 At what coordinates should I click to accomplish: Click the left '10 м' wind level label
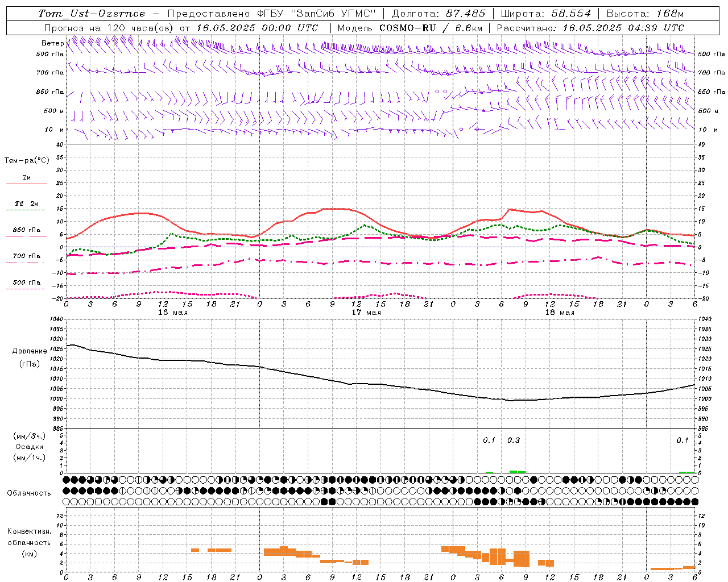[55, 130]
